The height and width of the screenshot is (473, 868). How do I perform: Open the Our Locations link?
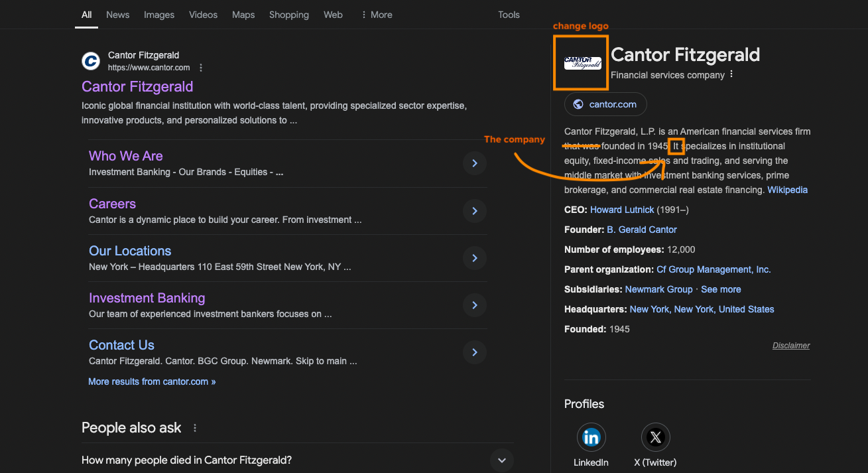(x=130, y=251)
